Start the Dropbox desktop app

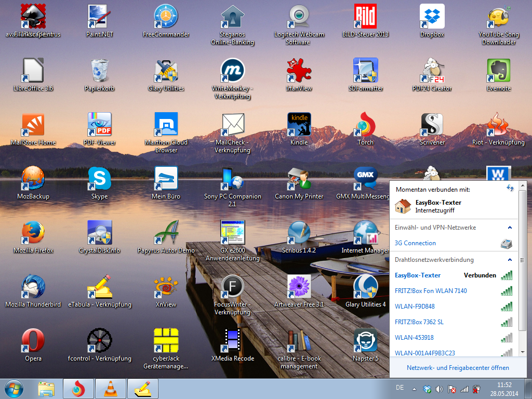(432, 16)
